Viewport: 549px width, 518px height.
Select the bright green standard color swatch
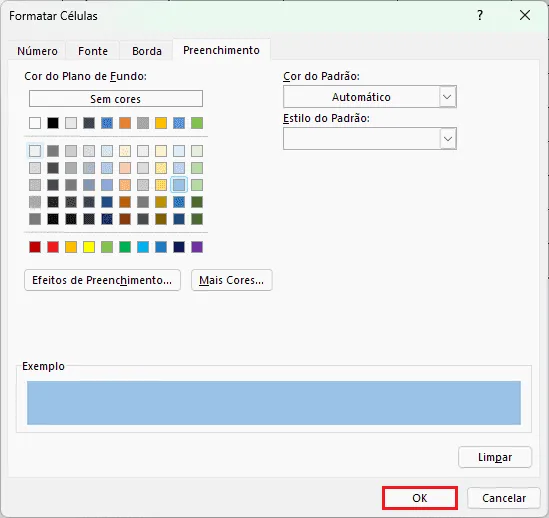(x=125, y=247)
